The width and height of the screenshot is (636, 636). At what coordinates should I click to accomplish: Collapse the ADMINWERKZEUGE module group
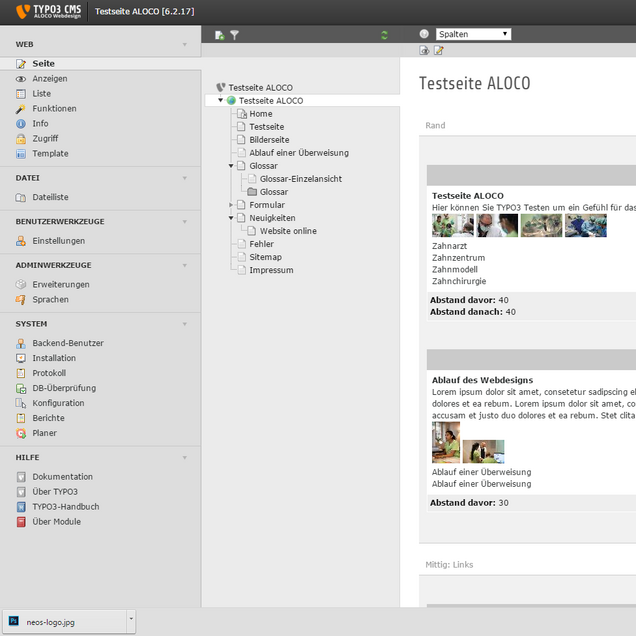185,265
